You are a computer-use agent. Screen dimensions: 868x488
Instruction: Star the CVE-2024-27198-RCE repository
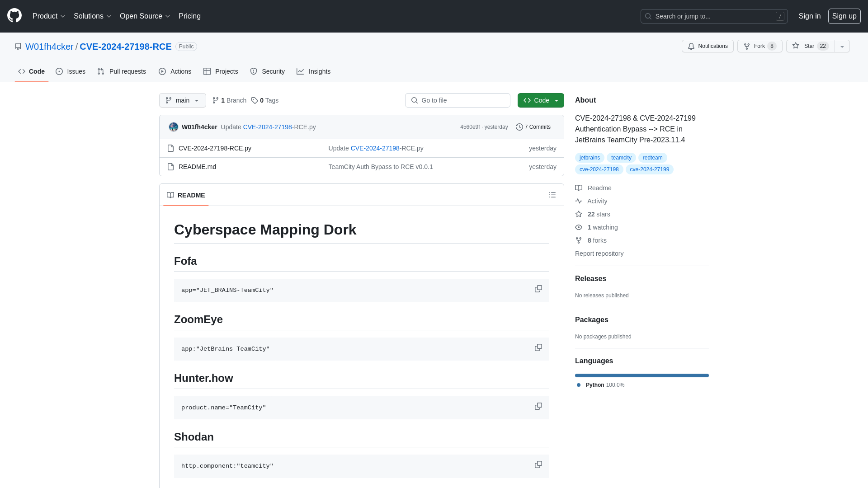point(810,46)
